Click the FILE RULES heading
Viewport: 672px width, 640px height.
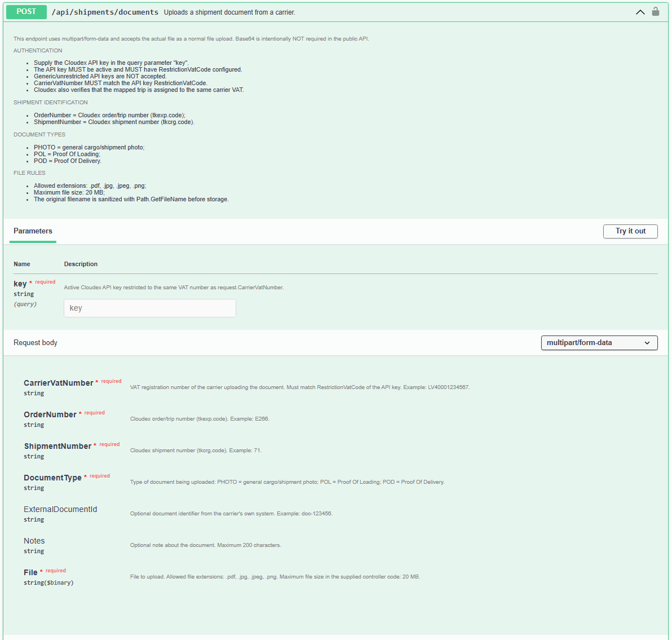tap(29, 173)
